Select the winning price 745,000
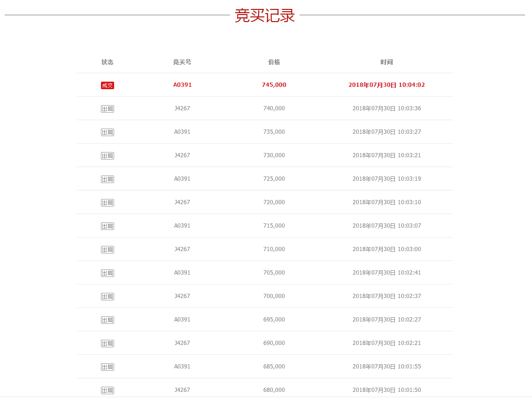Viewport: 532px width, 398px height. 274,85
